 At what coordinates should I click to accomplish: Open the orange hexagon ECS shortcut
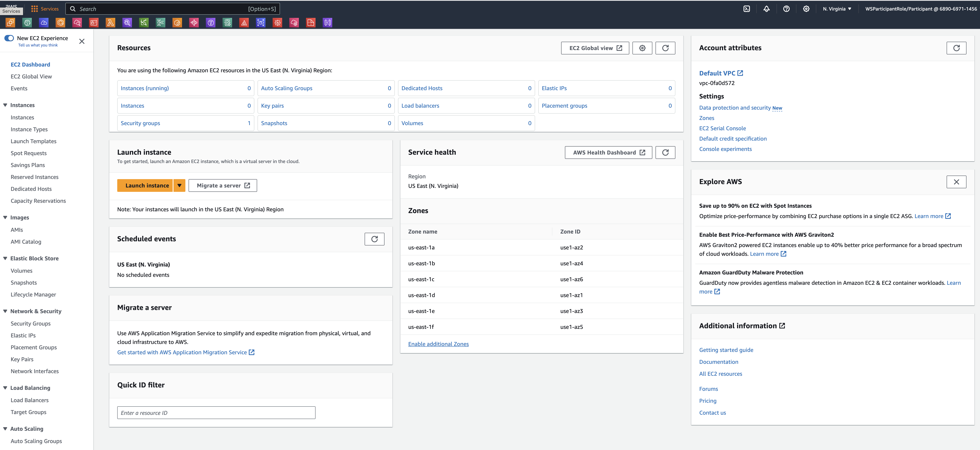pos(60,23)
